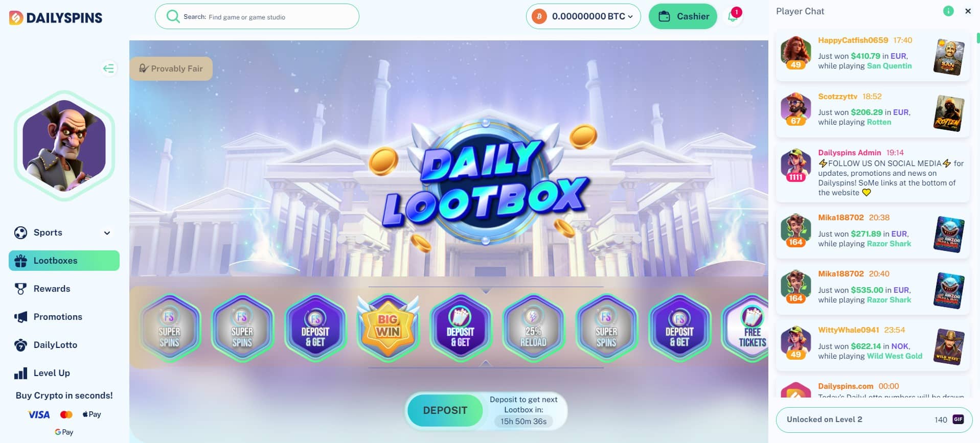Open the notifications bell icon
Image resolution: width=980 pixels, height=443 pixels.
coord(733,16)
